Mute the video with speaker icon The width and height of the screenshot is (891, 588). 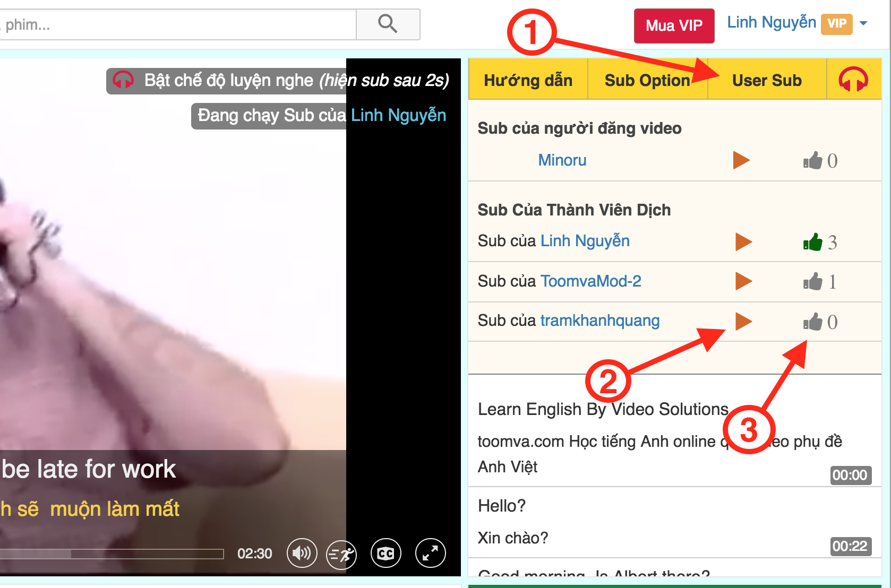tap(302, 554)
